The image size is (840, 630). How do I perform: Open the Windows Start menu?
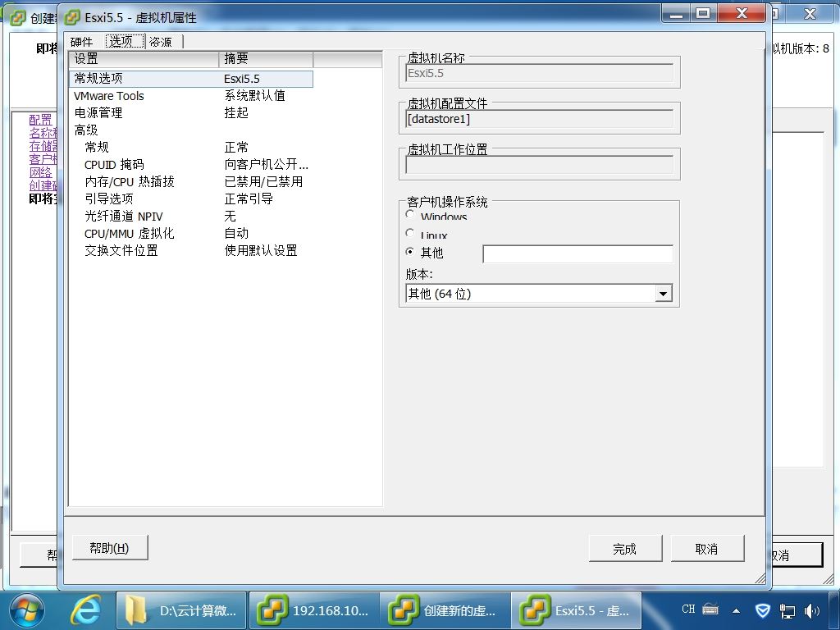pyautogui.click(x=26, y=610)
